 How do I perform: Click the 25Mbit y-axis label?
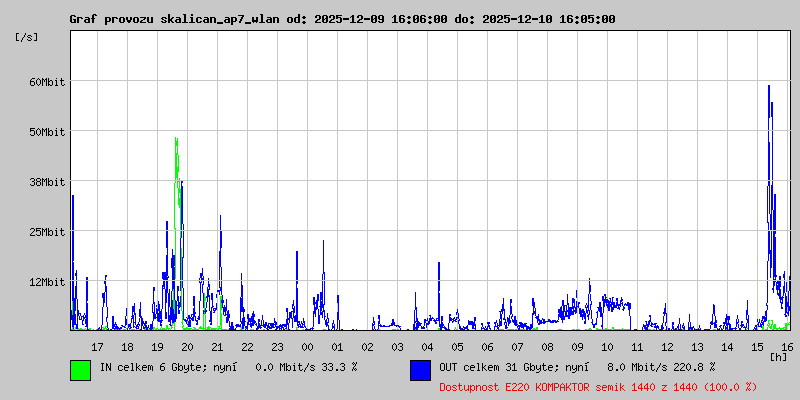click(x=47, y=232)
